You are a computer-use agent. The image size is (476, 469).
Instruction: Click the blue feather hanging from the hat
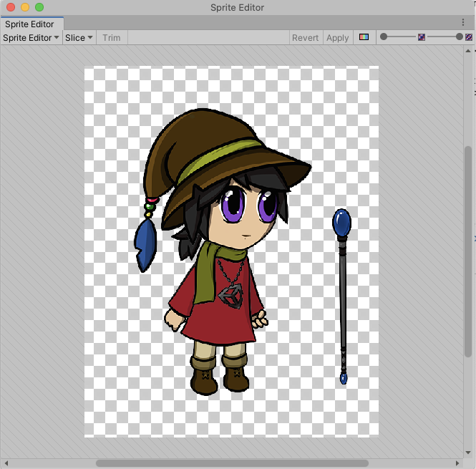(145, 244)
